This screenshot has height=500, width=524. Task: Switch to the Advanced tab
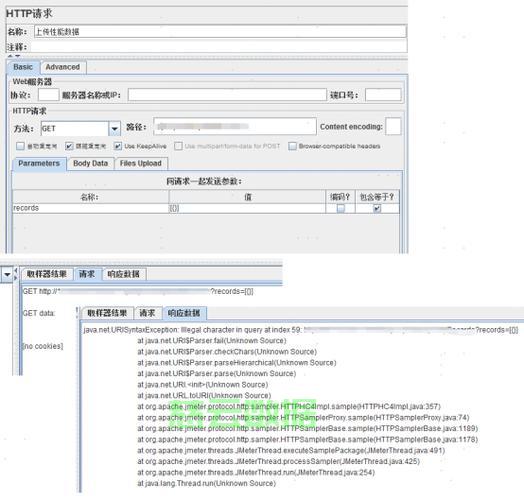[63, 67]
